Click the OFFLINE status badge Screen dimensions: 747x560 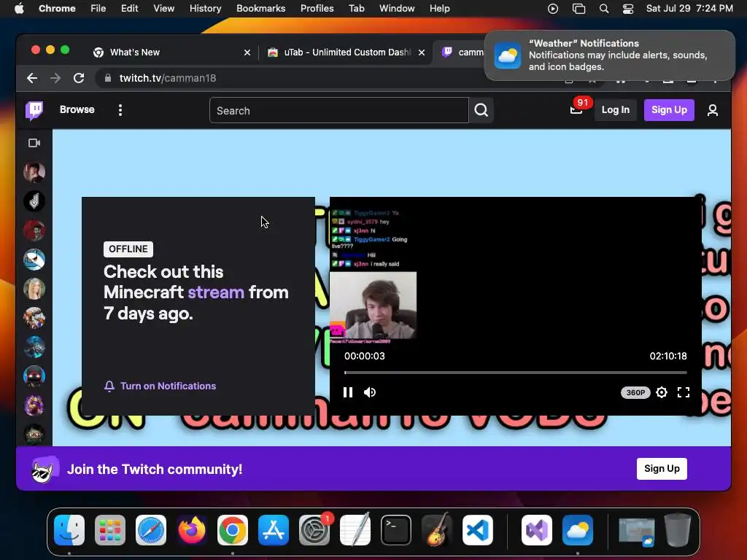pos(128,249)
